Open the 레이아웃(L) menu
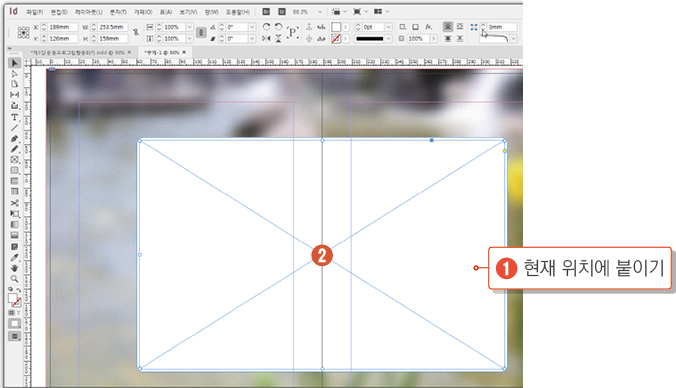 pyautogui.click(x=89, y=12)
